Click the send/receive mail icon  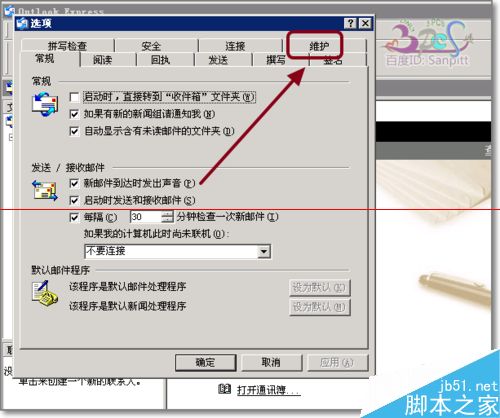tap(45, 191)
